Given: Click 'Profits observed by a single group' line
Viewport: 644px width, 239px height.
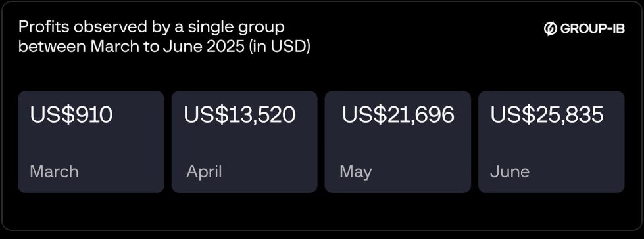Looking at the screenshot, I should pyautogui.click(x=151, y=28).
